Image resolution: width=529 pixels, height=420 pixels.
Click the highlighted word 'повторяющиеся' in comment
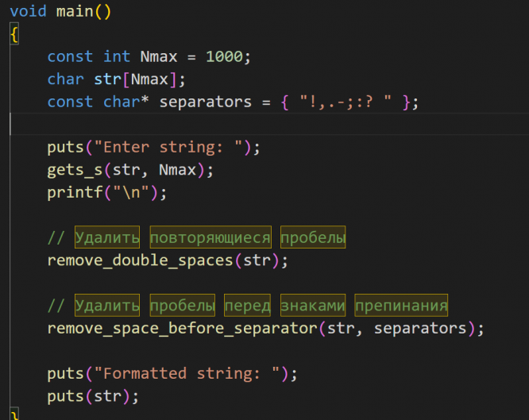[210, 237]
